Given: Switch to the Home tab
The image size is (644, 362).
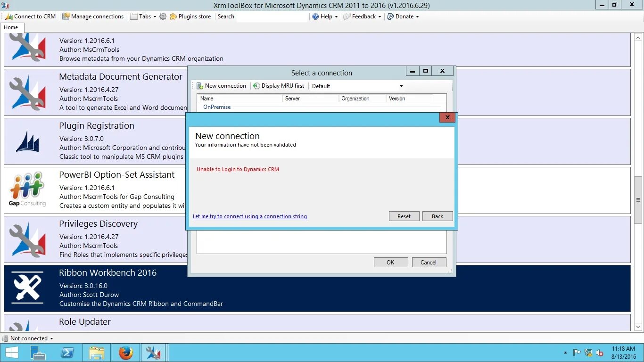Looking at the screenshot, I should [11, 27].
